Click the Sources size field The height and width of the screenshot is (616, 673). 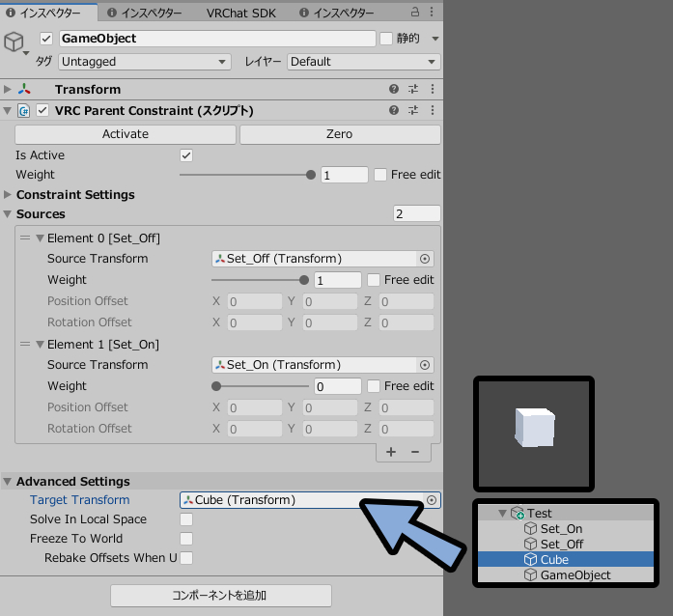[417, 213]
